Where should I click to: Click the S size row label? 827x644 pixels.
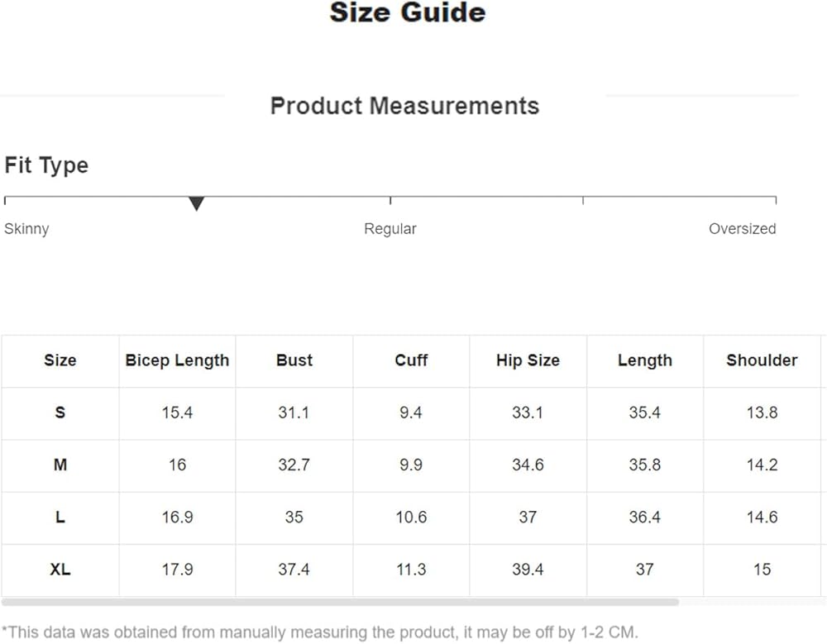coord(60,413)
